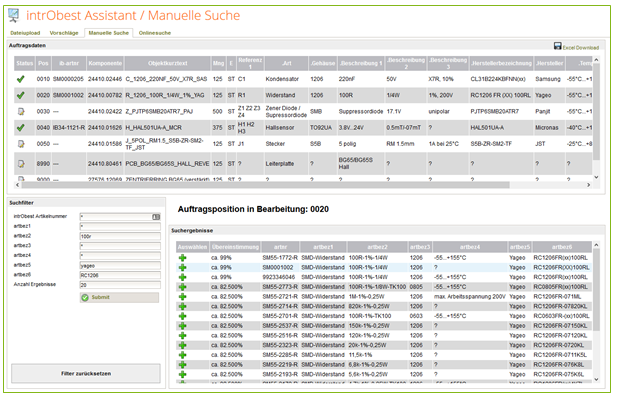
Task: Click the Objektkurztext column header
Action: tap(168, 63)
